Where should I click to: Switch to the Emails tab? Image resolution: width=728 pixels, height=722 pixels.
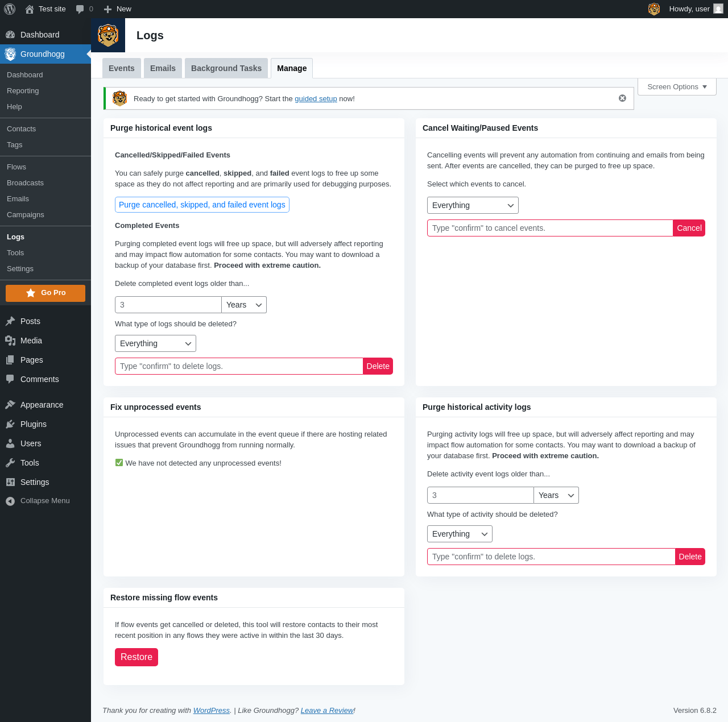[x=163, y=68]
